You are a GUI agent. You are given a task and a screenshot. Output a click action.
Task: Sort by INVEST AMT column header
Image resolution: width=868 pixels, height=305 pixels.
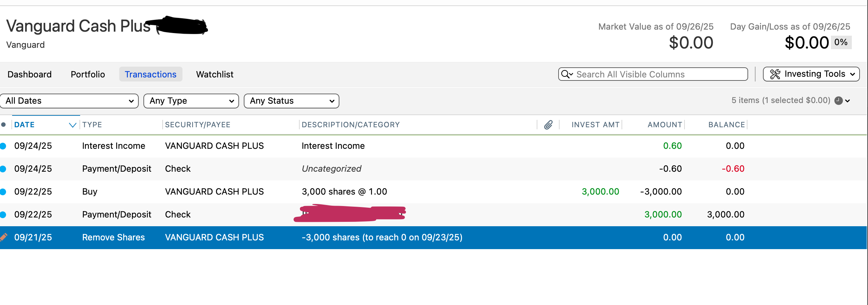[595, 125]
